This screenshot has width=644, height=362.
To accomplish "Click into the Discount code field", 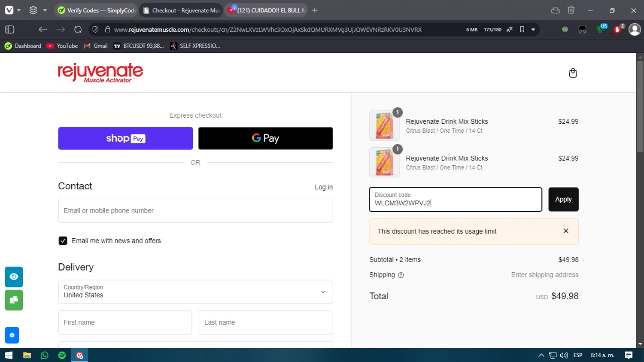I will 456,199.
